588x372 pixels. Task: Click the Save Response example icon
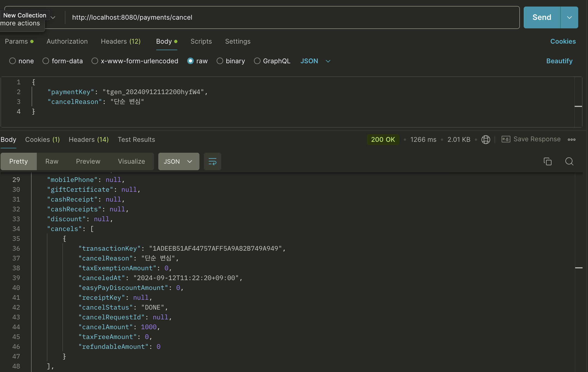pos(506,139)
